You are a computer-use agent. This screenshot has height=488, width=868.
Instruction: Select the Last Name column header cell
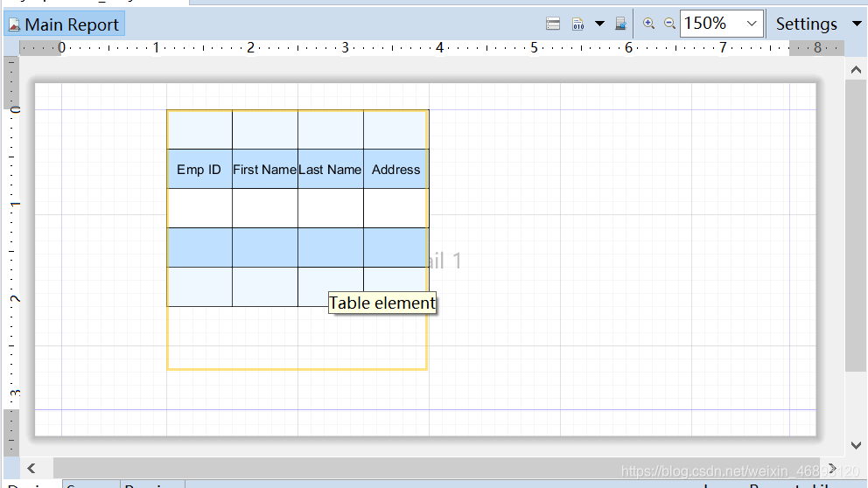click(x=331, y=170)
